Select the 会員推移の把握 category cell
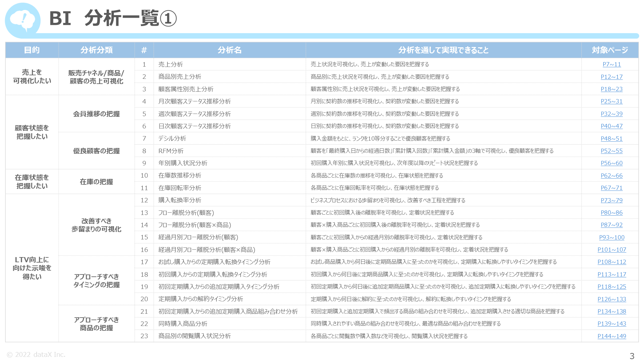 click(97, 114)
